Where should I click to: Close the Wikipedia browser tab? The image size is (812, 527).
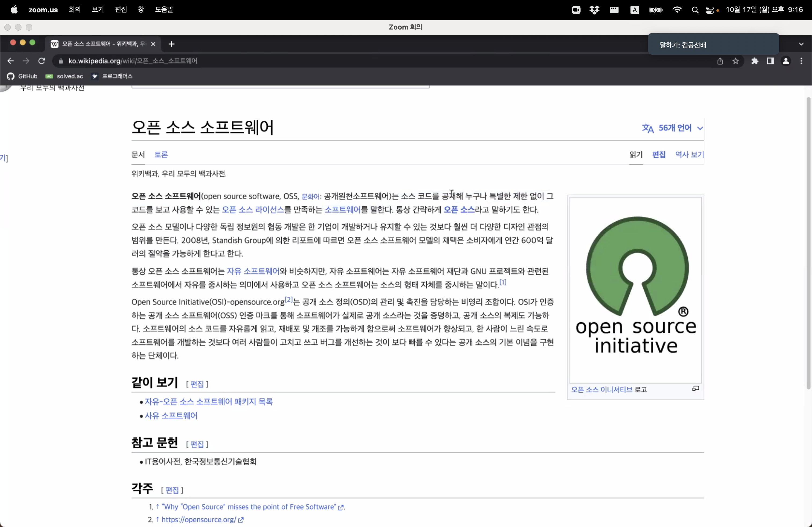153,44
